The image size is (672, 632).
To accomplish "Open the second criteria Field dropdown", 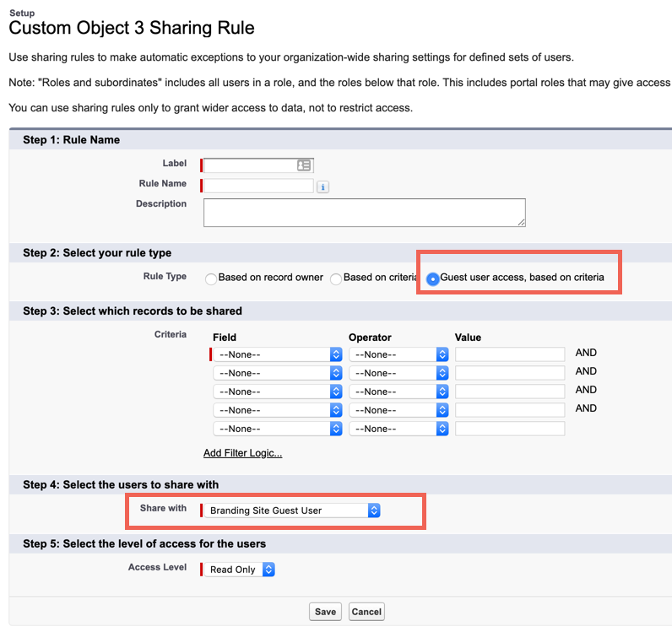I will [277, 373].
